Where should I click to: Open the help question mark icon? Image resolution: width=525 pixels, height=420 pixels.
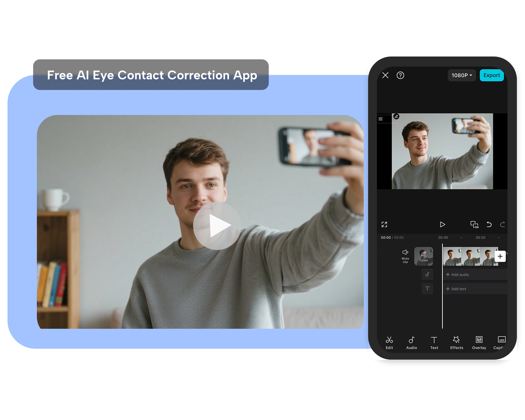[x=400, y=75]
